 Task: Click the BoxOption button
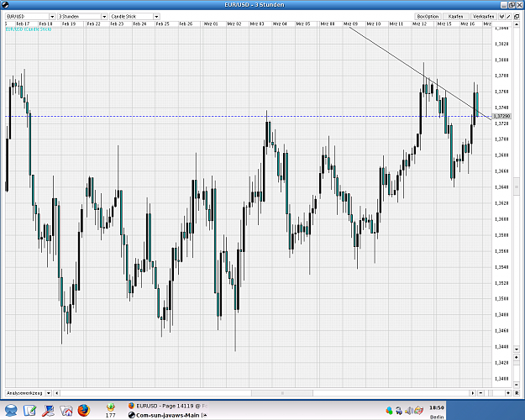point(428,17)
